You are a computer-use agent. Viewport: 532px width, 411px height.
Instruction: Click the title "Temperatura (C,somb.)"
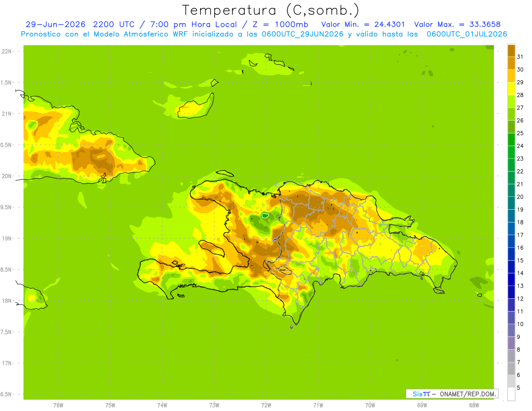(x=271, y=10)
